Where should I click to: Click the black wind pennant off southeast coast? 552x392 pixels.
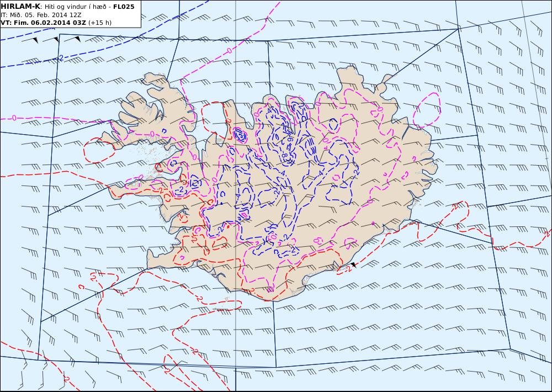point(354,265)
